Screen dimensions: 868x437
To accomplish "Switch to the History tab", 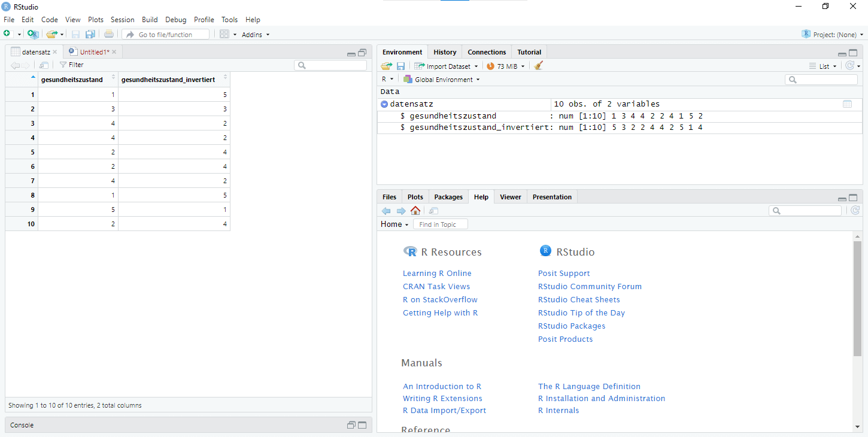I will [x=445, y=52].
